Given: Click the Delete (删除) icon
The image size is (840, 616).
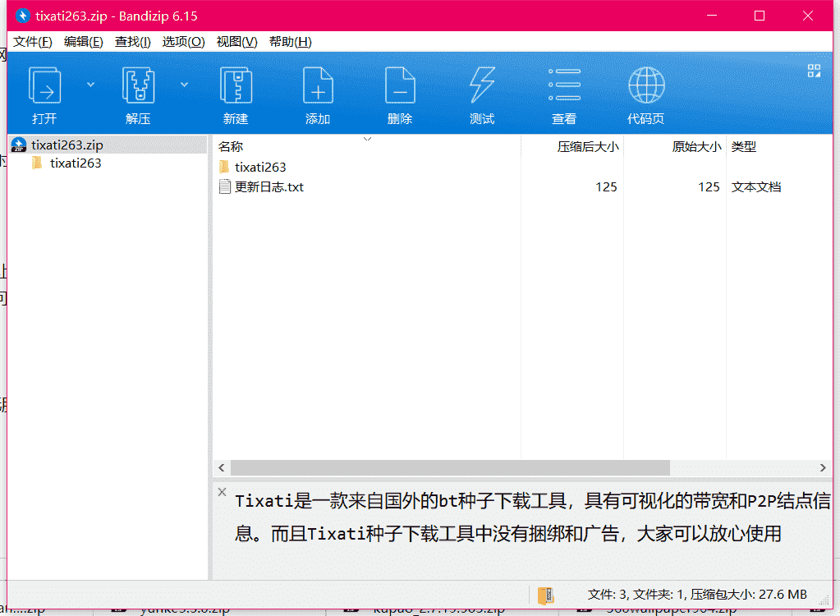Looking at the screenshot, I should [x=400, y=85].
